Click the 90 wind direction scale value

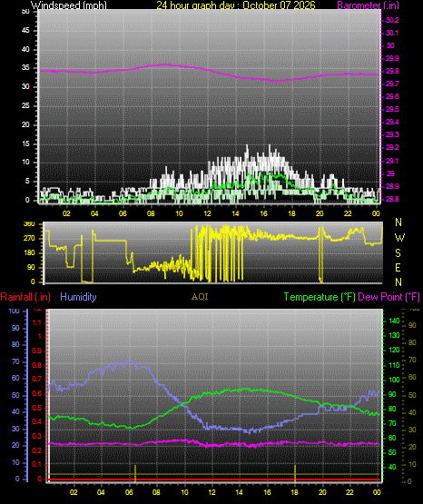[x=31, y=267]
